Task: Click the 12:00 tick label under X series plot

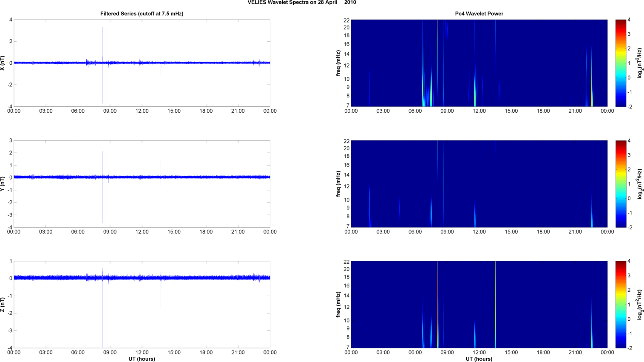Action: (142, 111)
